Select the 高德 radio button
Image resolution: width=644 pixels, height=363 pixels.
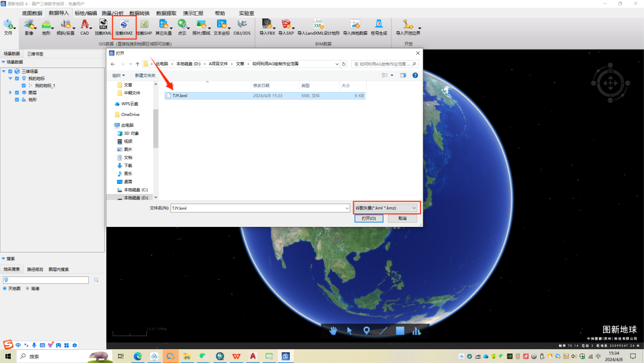27,288
